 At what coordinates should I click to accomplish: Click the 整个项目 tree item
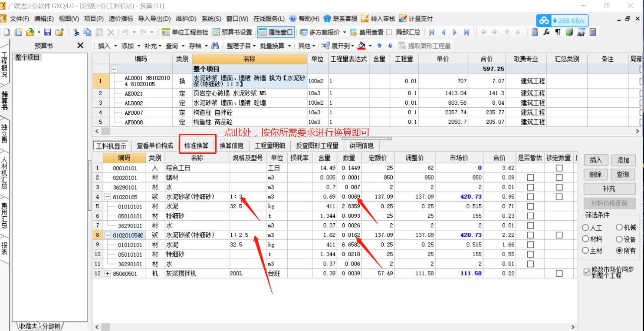27,57
